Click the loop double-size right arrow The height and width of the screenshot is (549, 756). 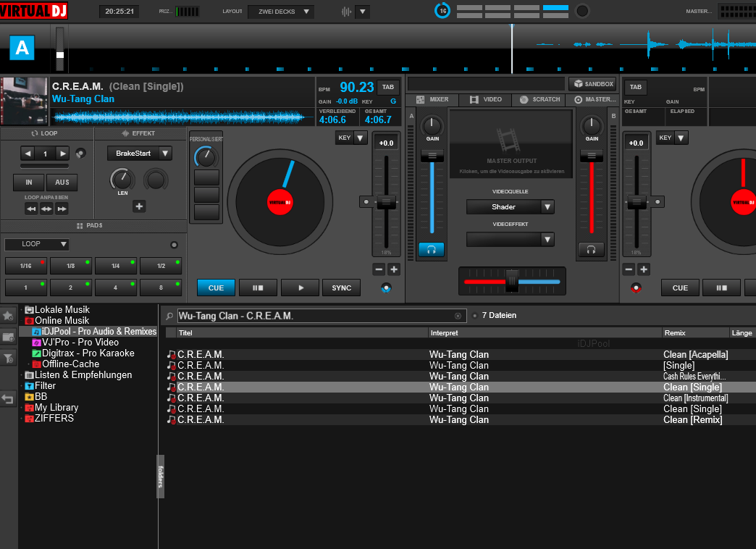(x=63, y=154)
